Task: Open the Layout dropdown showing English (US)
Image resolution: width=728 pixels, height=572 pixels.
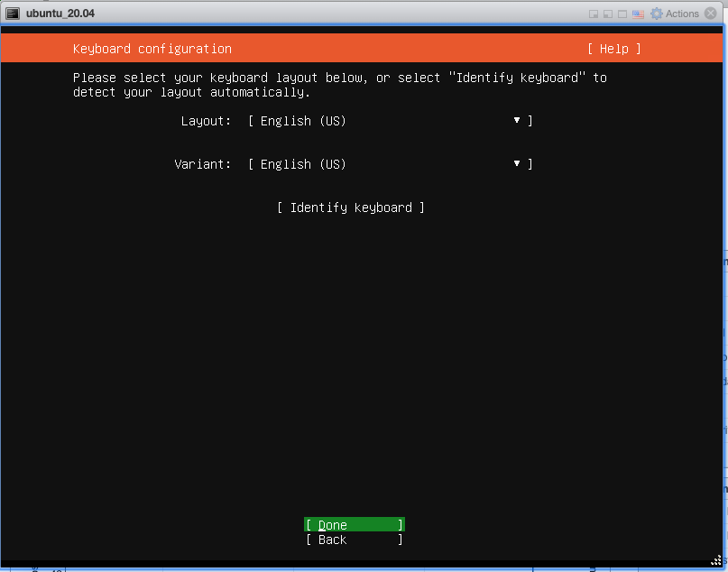Action: 390,121
